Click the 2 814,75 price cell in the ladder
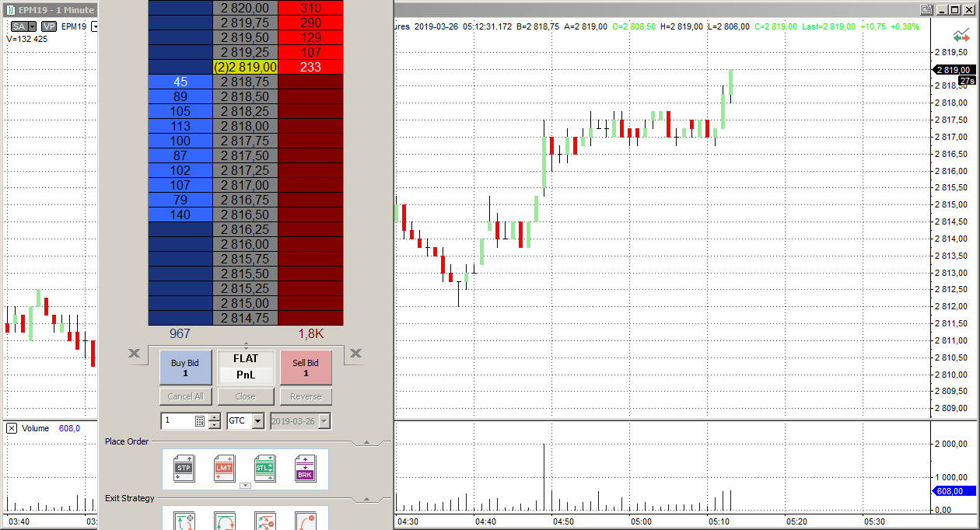Screen dimensions: 980x530 click(x=245, y=319)
